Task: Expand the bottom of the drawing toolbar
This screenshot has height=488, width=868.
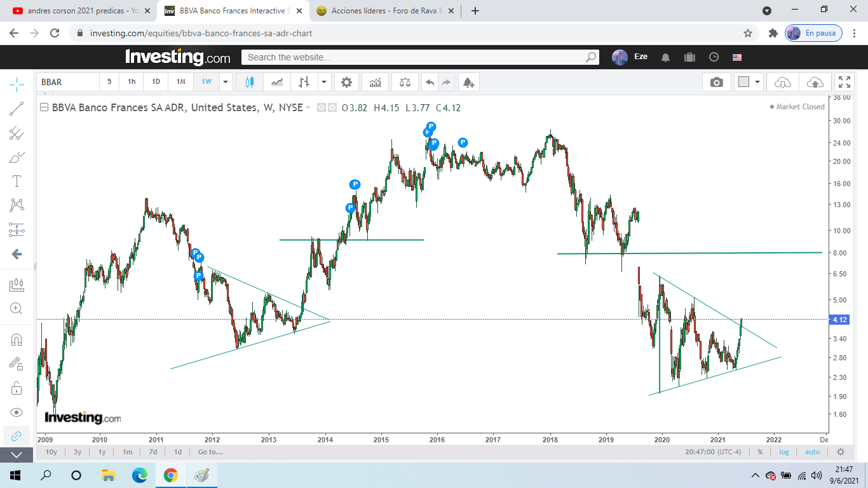Action: tap(17, 455)
